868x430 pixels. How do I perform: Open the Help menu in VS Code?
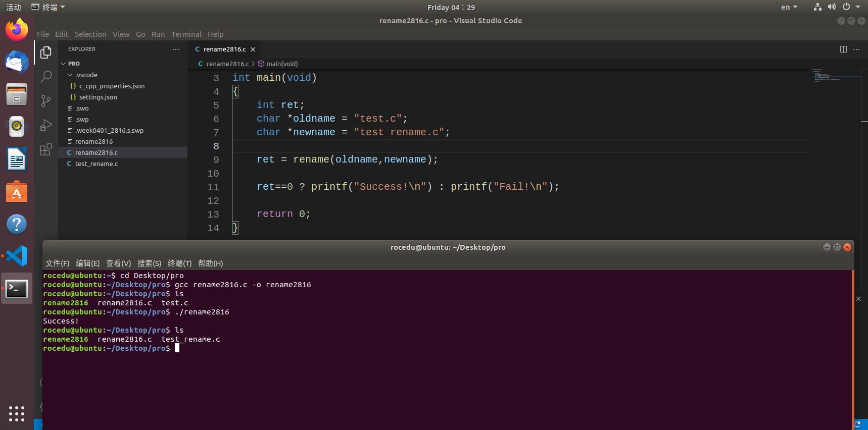pyautogui.click(x=215, y=34)
